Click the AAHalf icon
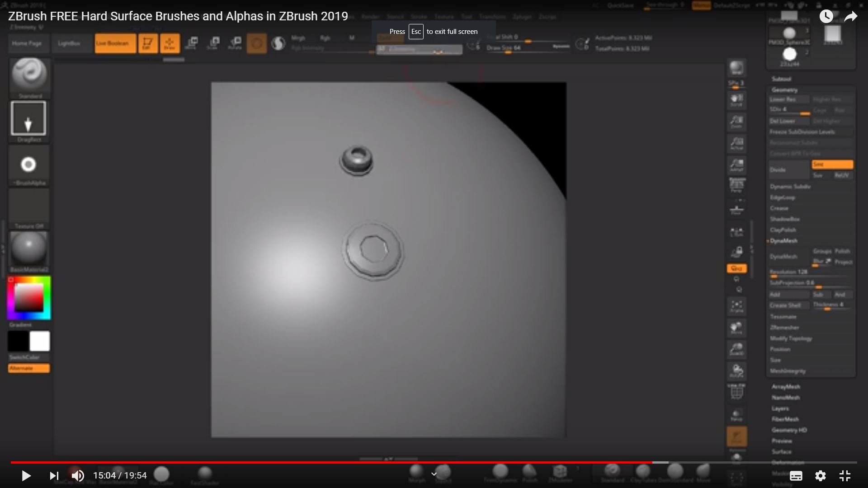This screenshot has width=868, height=488. [x=736, y=165]
